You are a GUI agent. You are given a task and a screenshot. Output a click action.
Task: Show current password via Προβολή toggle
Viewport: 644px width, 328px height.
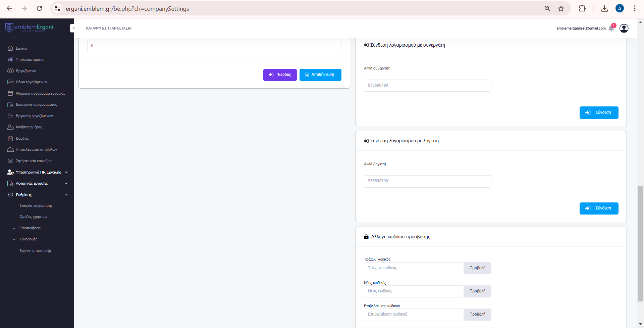[477, 268]
